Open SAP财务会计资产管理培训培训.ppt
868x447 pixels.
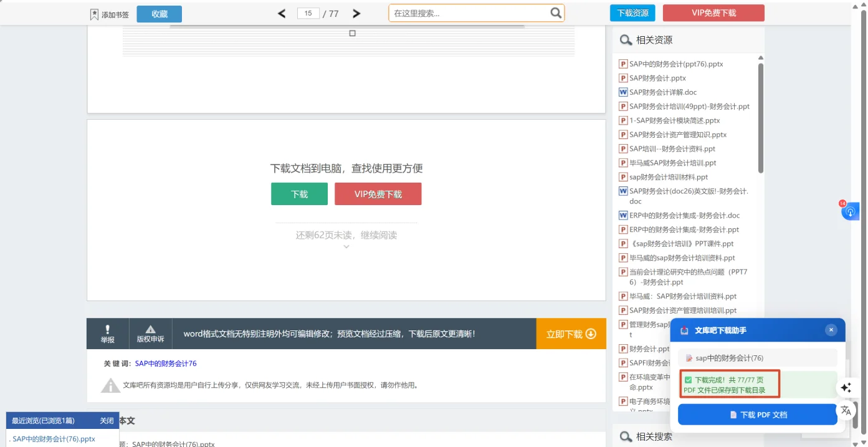683,310
